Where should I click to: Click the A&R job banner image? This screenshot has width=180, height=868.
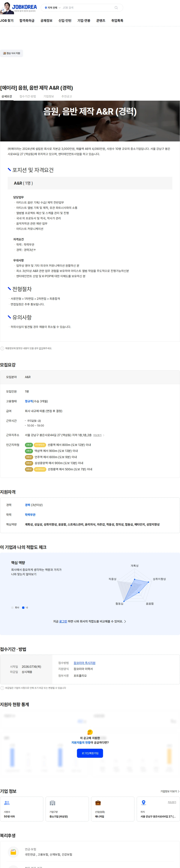tap(90, 121)
